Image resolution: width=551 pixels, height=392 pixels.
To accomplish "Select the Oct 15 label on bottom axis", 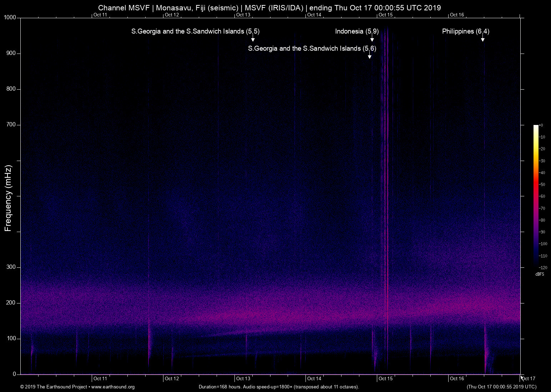I will point(385,378).
